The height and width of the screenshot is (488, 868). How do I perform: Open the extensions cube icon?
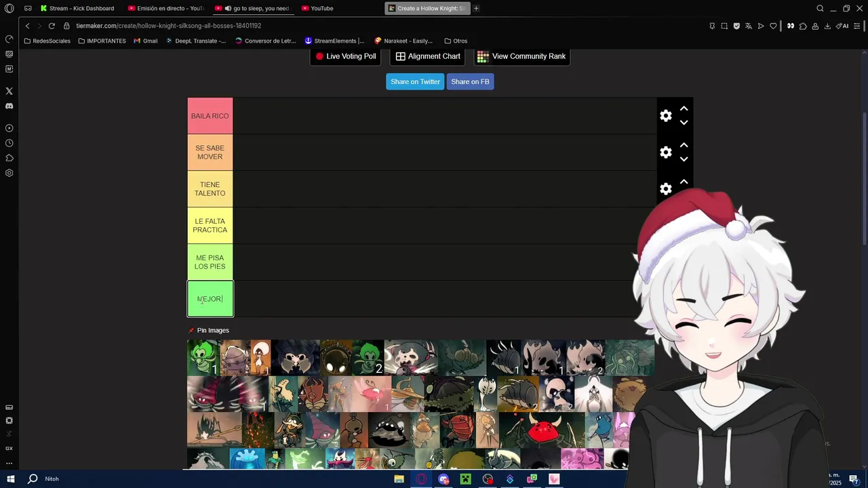click(x=803, y=26)
